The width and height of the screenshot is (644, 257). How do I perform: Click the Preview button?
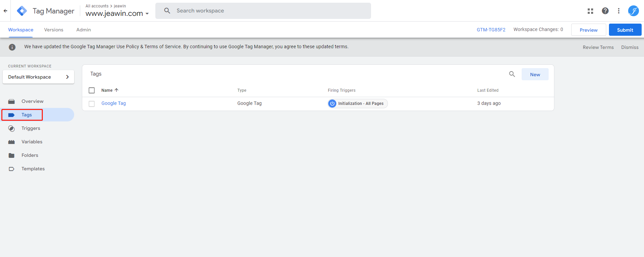[588, 30]
